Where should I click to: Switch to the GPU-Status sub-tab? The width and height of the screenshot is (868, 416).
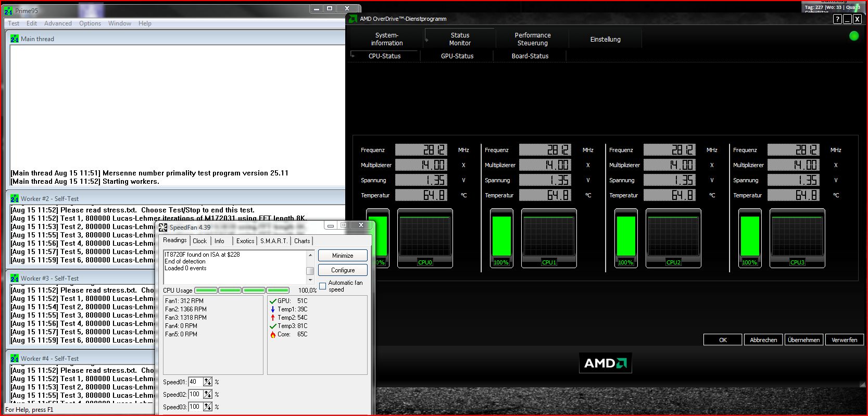457,56
